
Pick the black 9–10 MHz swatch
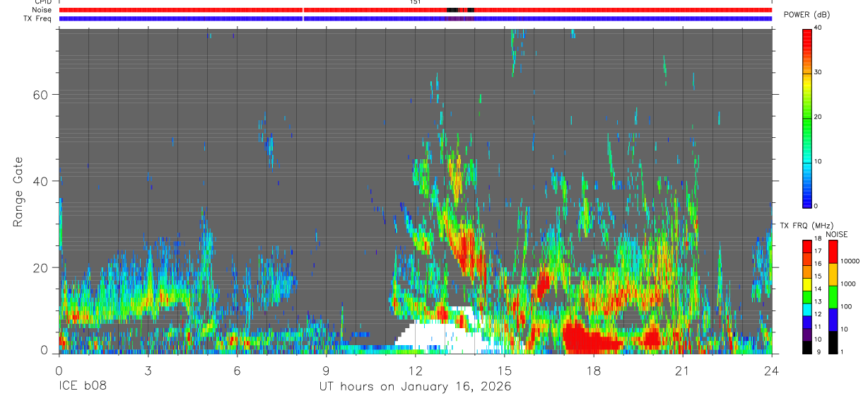click(807, 347)
